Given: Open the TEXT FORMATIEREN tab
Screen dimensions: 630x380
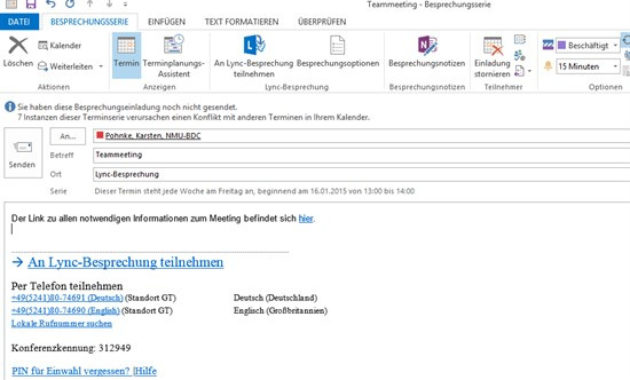Looking at the screenshot, I should [241, 22].
